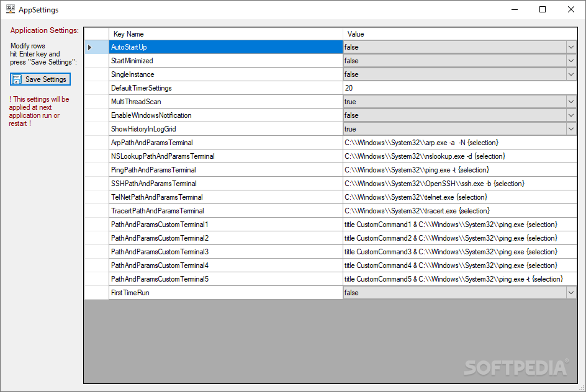Image resolution: width=586 pixels, height=392 pixels.
Task: Select the TracertPathAndParamsTerminal key name cell
Action: (226, 211)
